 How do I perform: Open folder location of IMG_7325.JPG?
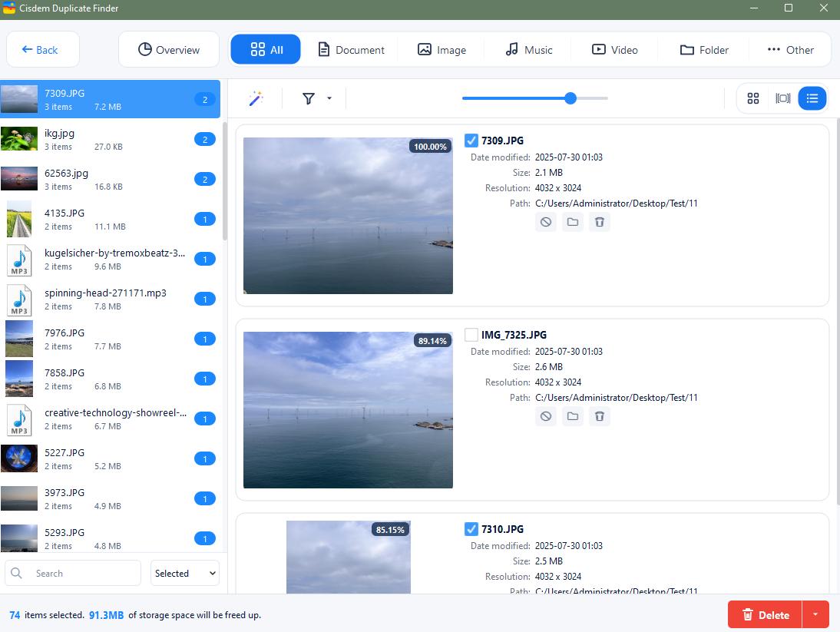[573, 416]
